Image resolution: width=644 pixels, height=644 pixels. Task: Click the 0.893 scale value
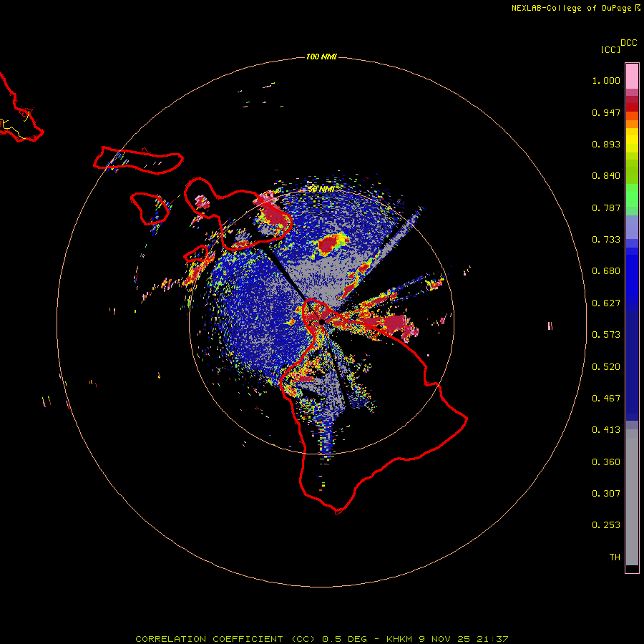click(x=606, y=144)
